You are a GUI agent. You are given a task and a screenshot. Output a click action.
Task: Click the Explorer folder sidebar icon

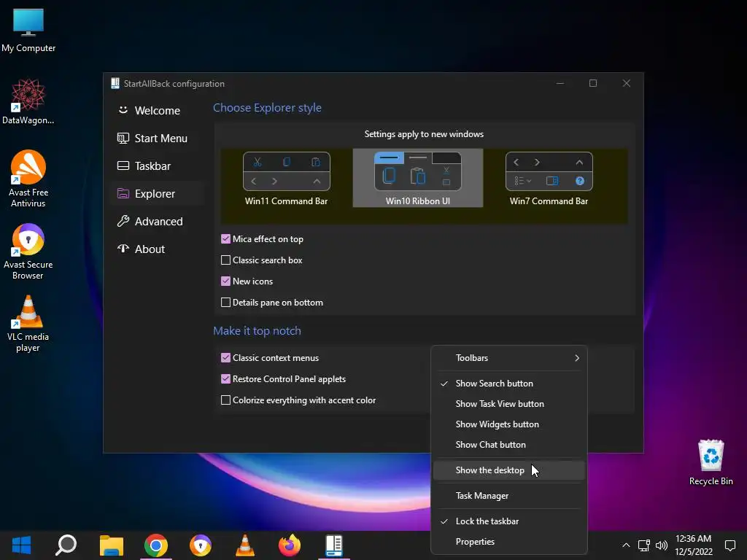tap(123, 193)
